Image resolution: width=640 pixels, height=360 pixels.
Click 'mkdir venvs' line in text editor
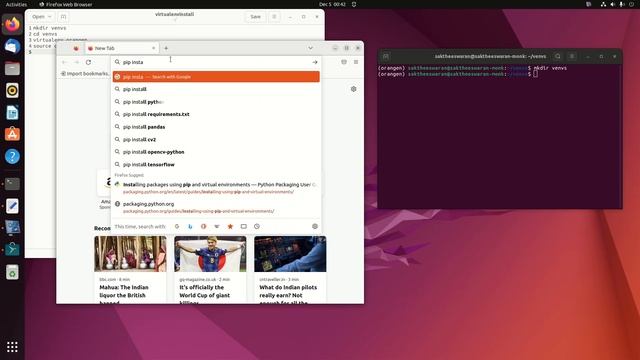point(49,28)
